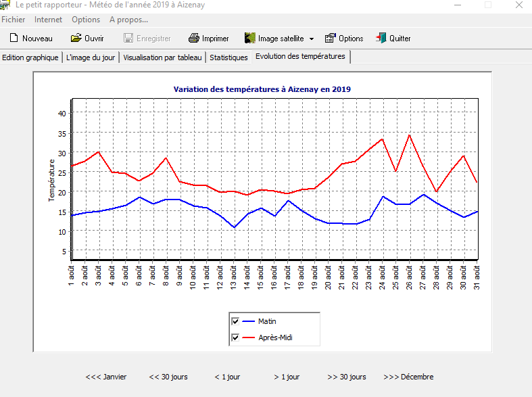The width and height of the screenshot is (532, 397).
Task: Open a file with Ouvrir folder icon
Action: click(76, 39)
